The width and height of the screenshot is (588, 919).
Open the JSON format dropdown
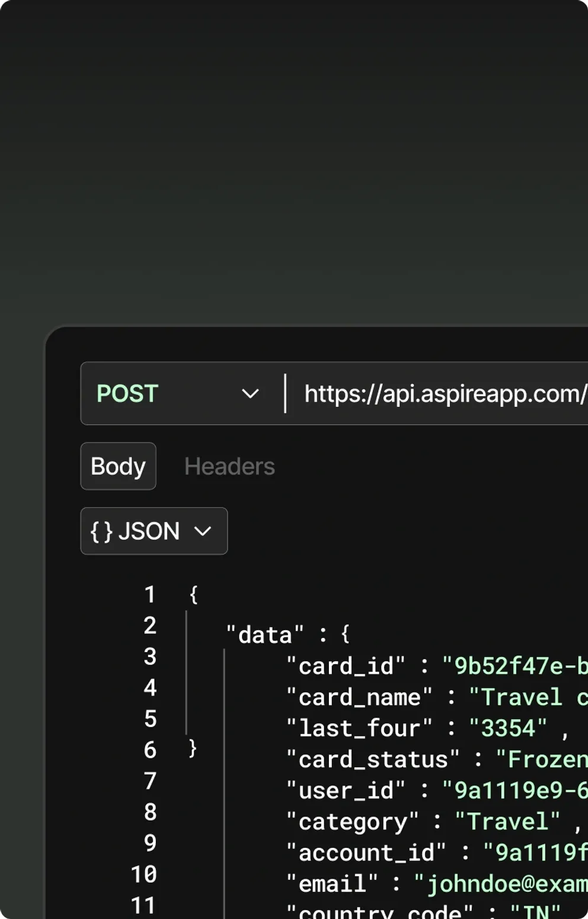pos(154,531)
